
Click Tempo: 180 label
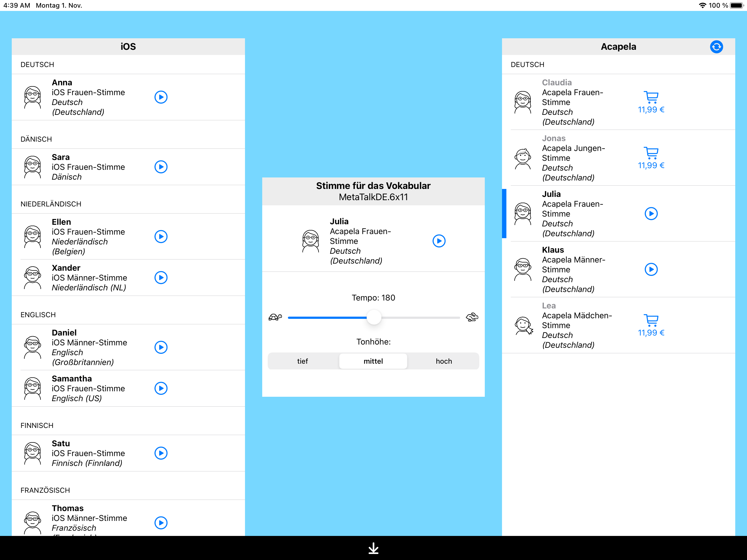click(x=373, y=298)
